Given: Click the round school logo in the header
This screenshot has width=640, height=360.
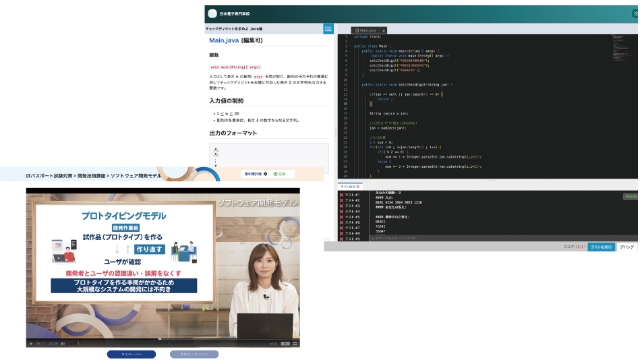Looking at the screenshot, I should pos(212,13).
